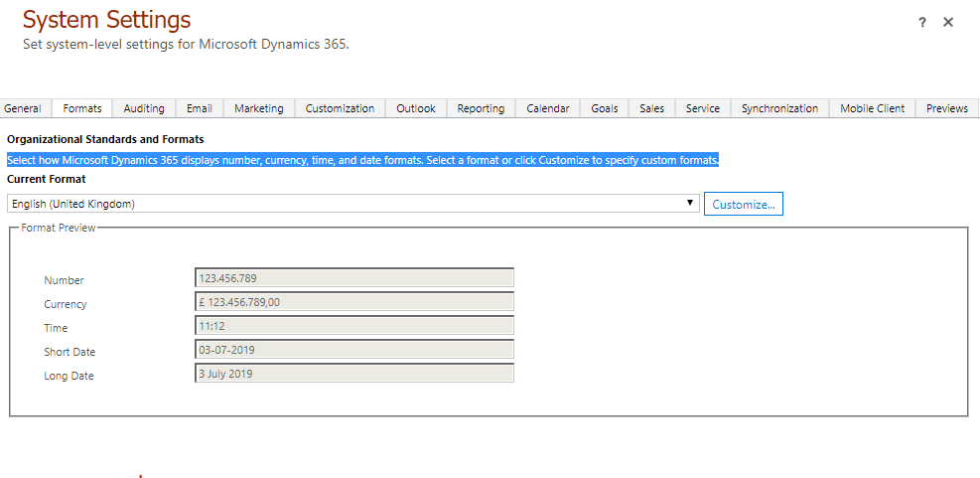Click the System Settings title

pyautogui.click(x=107, y=20)
